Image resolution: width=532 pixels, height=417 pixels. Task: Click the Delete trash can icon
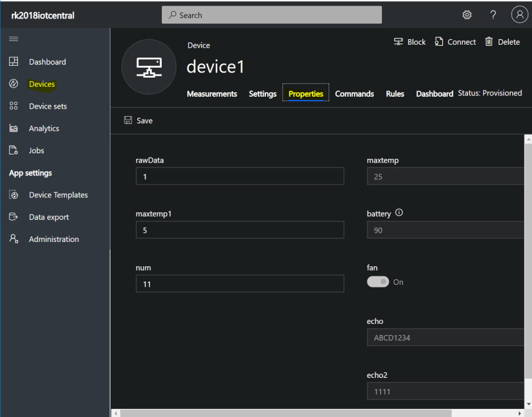pos(489,42)
